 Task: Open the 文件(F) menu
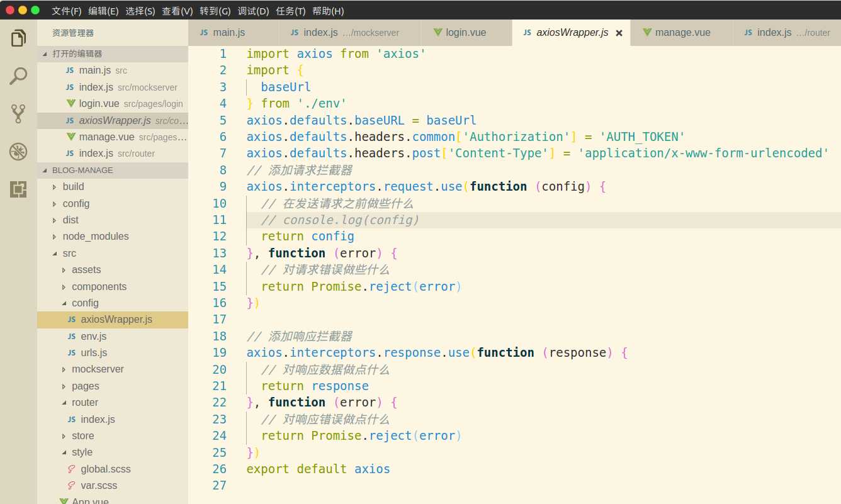coord(67,11)
